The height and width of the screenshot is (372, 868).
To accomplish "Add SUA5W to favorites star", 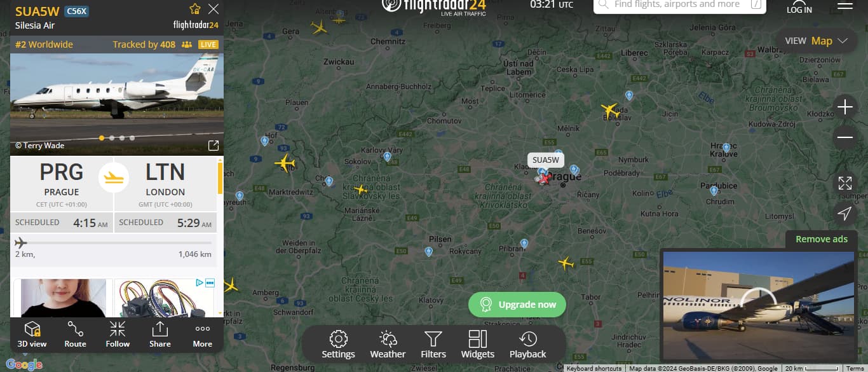I will tap(195, 9).
